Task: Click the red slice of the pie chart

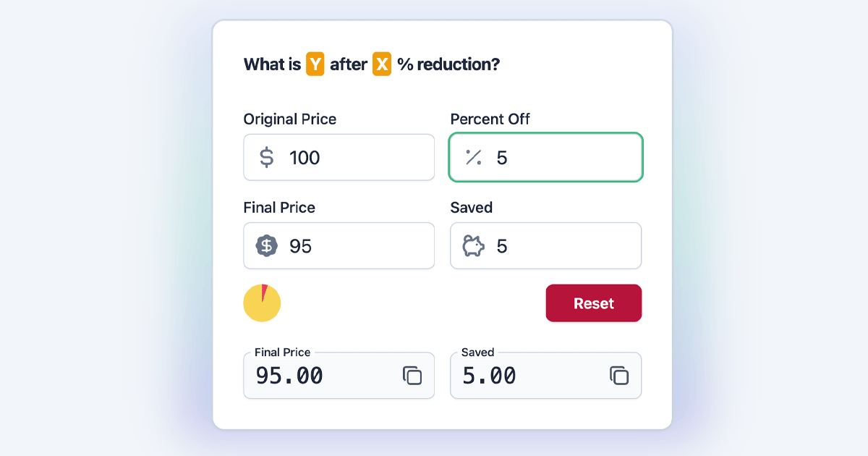Action: pyautogui.click(x=264, y=292)
